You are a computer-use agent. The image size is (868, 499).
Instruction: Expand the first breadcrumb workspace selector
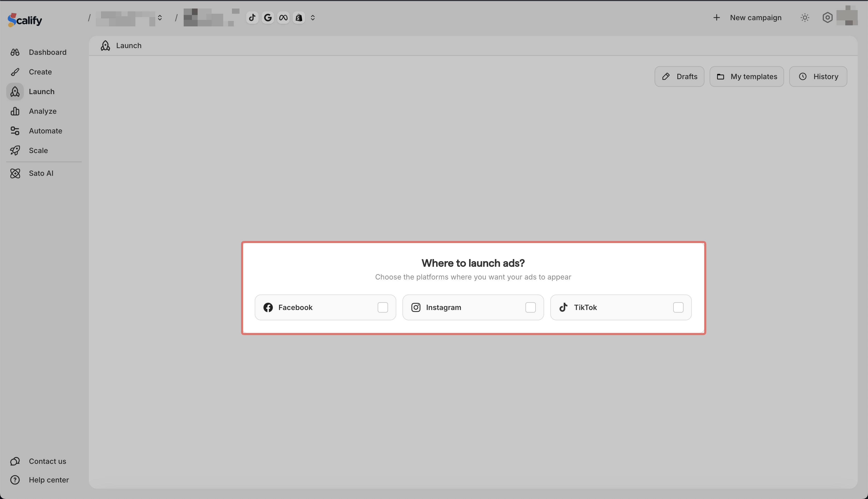click(x=160, y=18)
